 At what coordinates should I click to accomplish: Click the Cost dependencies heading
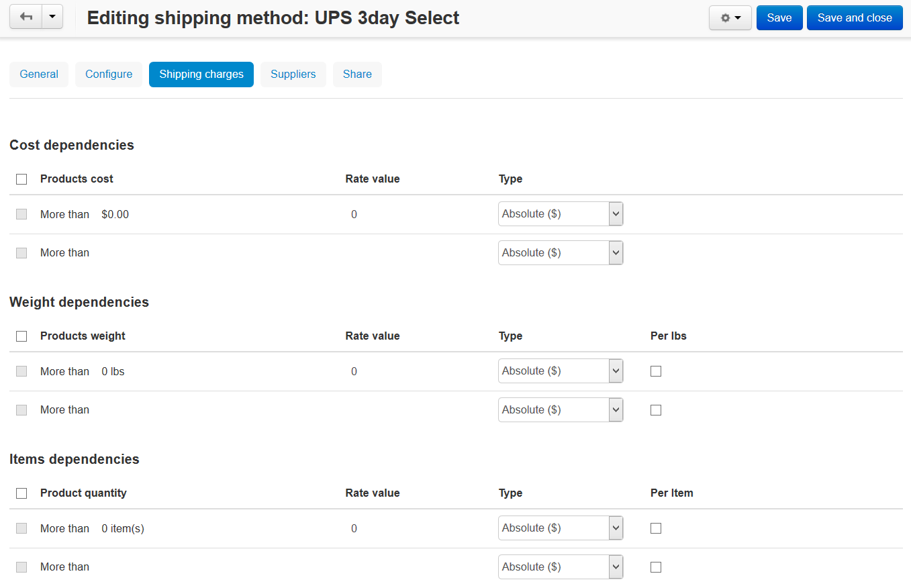coord(72,145)
